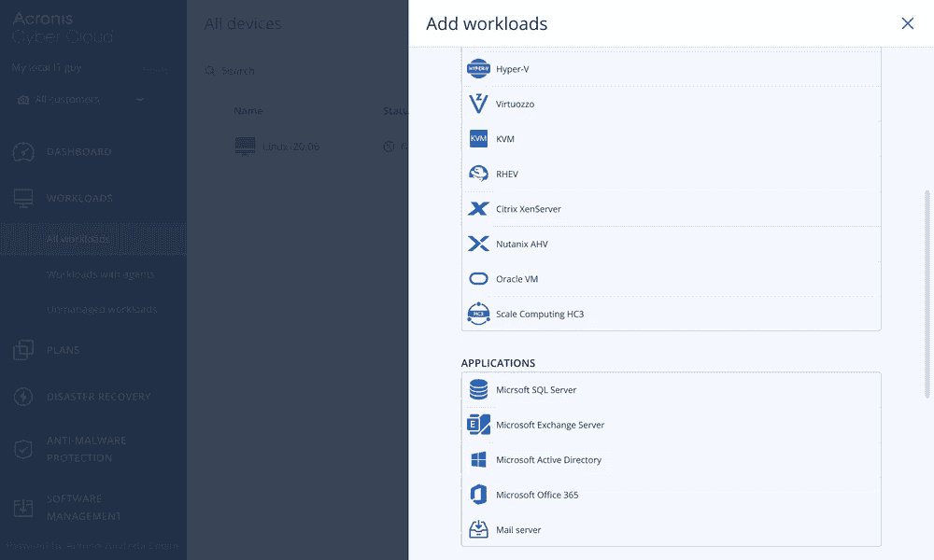This screenshot has width=934, height=560.
Task: Pick the Scale Computing HC3 icon
Action: pyautogui.click(x=478, y=314)
